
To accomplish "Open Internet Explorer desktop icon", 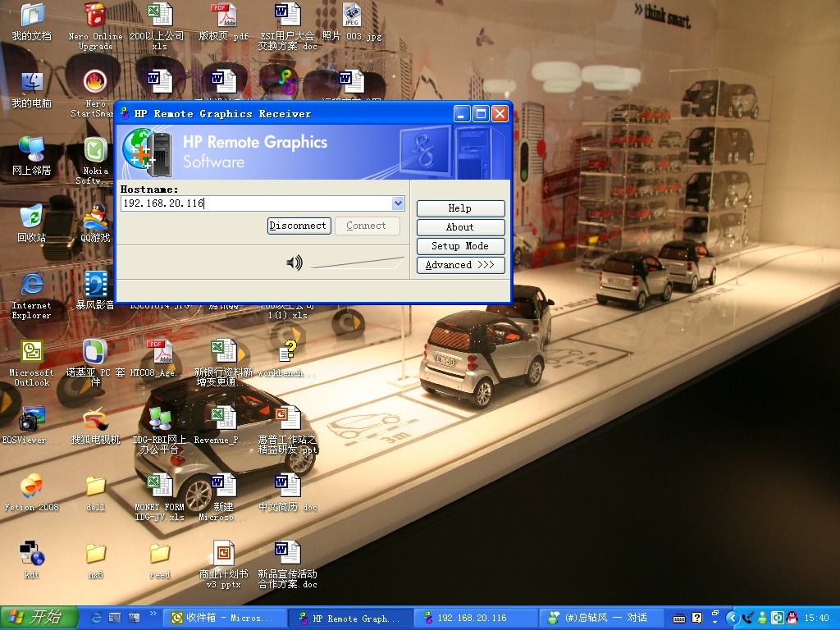I will click(31, 285).
